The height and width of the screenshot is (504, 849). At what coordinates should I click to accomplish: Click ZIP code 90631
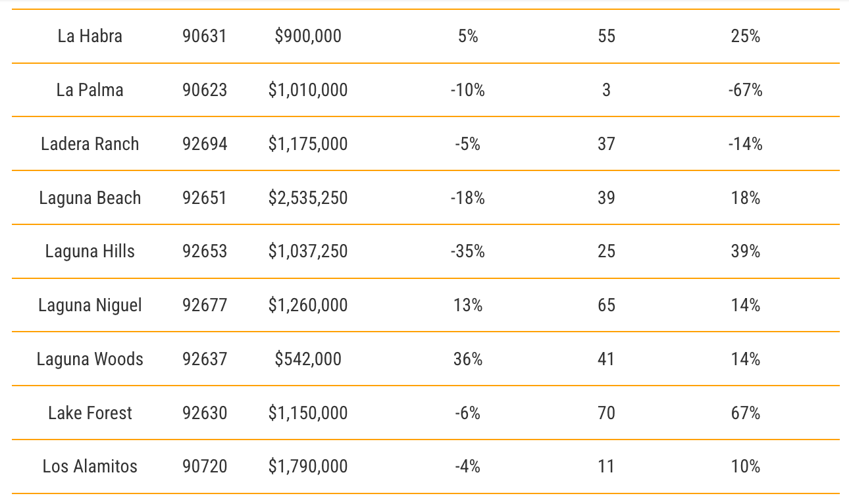click(205, 36)
